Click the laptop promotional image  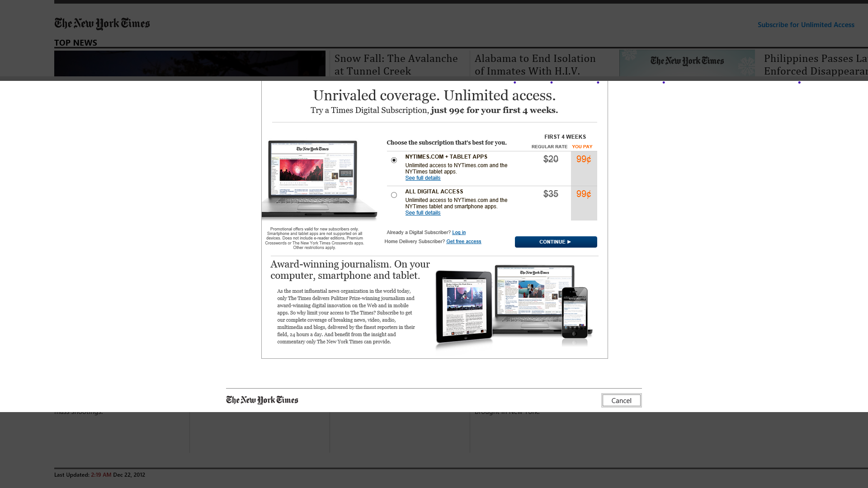coord(319,178)
